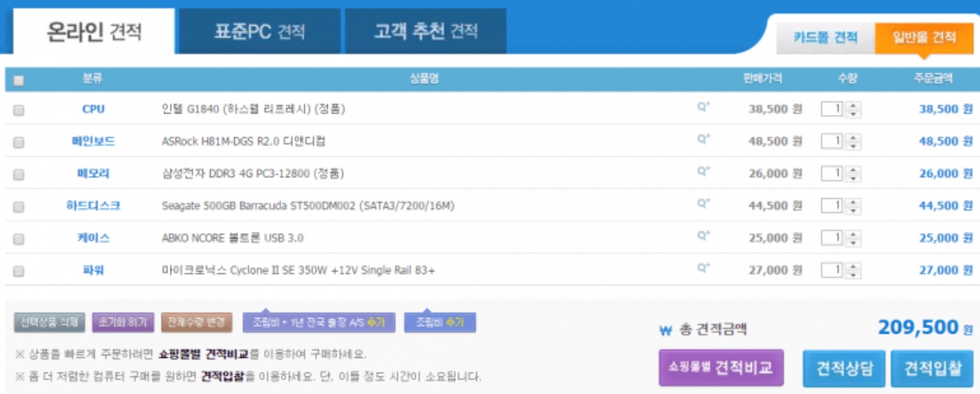Open the CPU category link
The image size is (980, 394).
point(93,109)
